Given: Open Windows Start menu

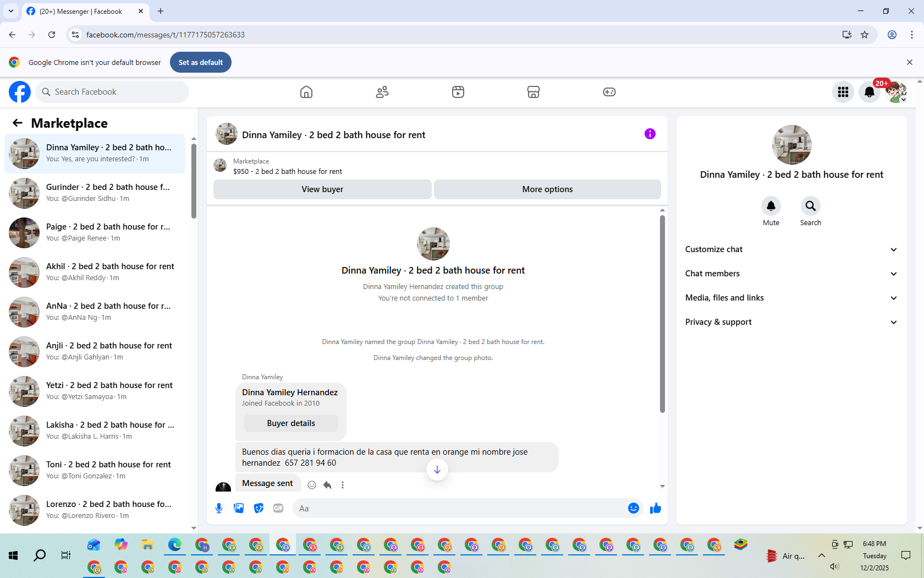Looking at the screenshot, I should pos(13,555).
